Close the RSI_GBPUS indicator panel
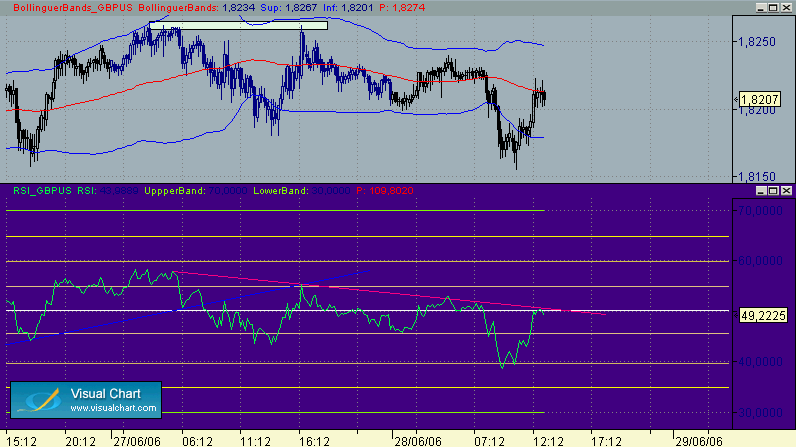This screenshot has width=796, height=447. [x=786, y=191]
